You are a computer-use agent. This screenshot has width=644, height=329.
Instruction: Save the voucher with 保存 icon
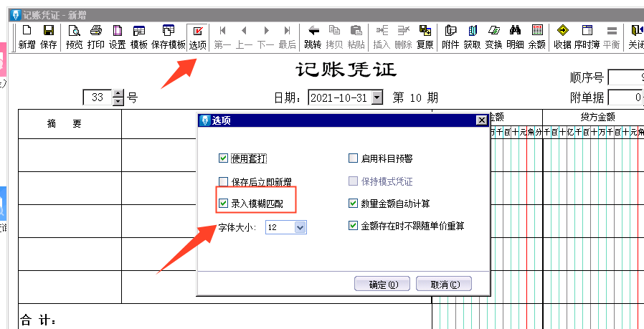coord(48,37)
